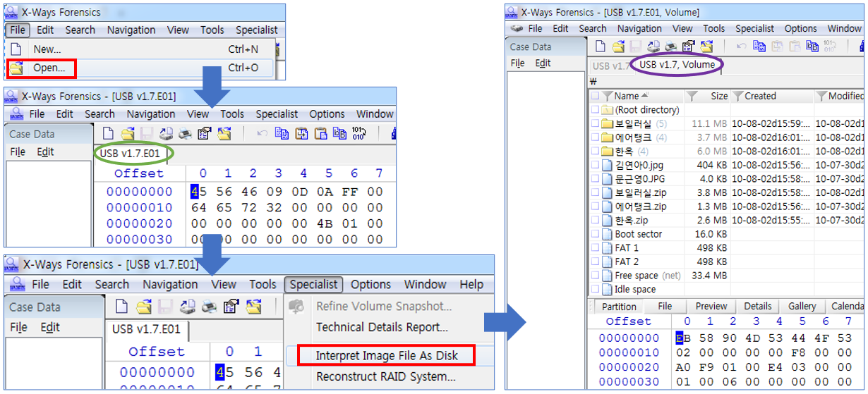Click the 101/010 convert icon in Volume window toolbar
The width and height of the screenshot is (868, 394).
tap(830, 47)
